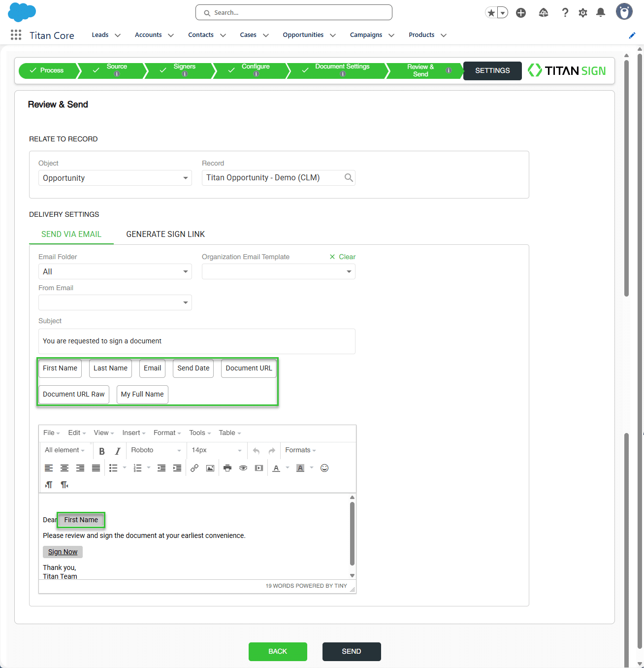The image size is (644, 668).
Task: Click the print icon in the editor
Action: [x=227, y=468]
